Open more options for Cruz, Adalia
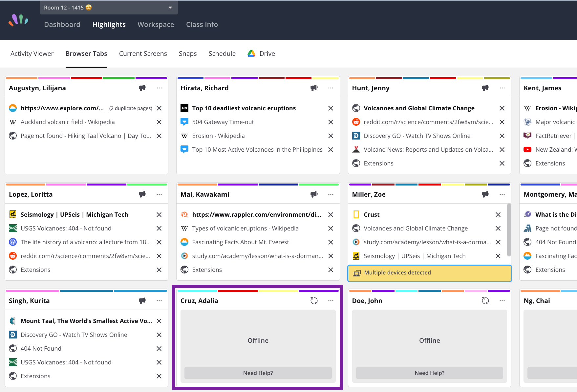 pos(331,301)
